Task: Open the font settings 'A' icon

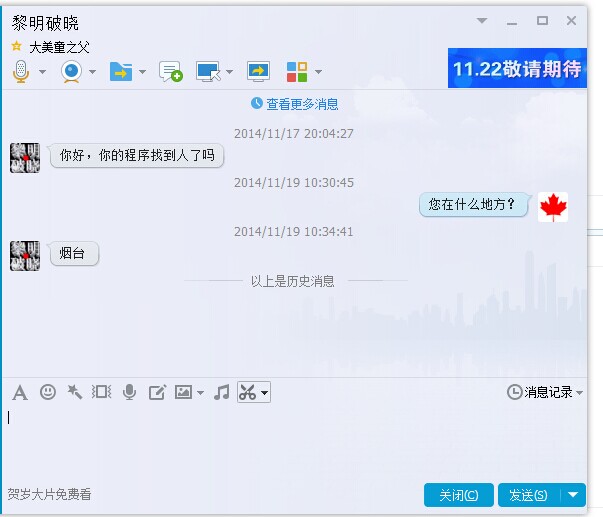Action: [19, 393]
